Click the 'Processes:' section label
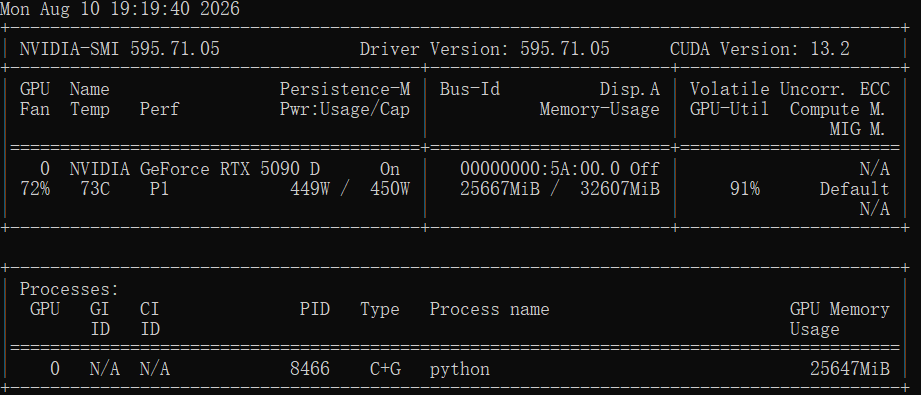 (x=69, y=289)
